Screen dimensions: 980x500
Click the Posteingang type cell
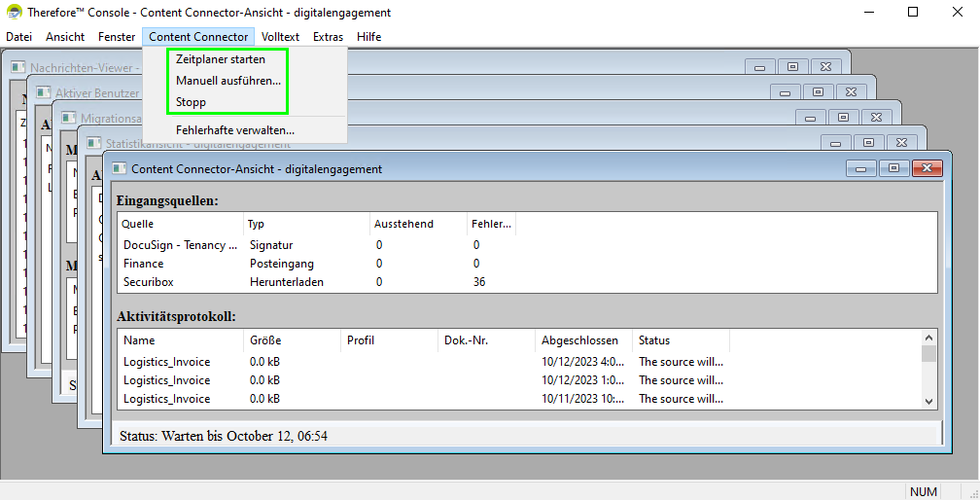(x=282, y=264)
